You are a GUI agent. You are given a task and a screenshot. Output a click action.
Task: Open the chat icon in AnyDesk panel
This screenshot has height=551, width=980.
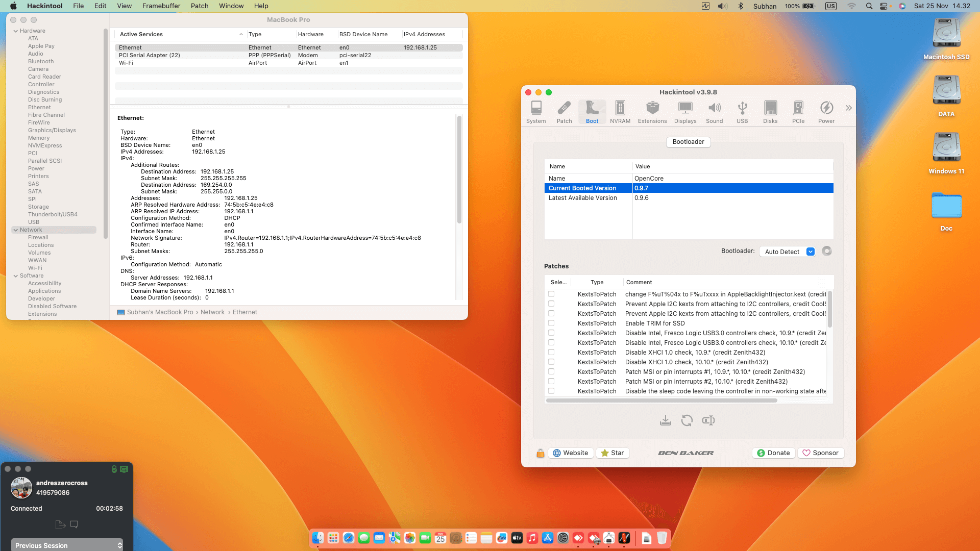pyautogui.click(x=74, y=524)
